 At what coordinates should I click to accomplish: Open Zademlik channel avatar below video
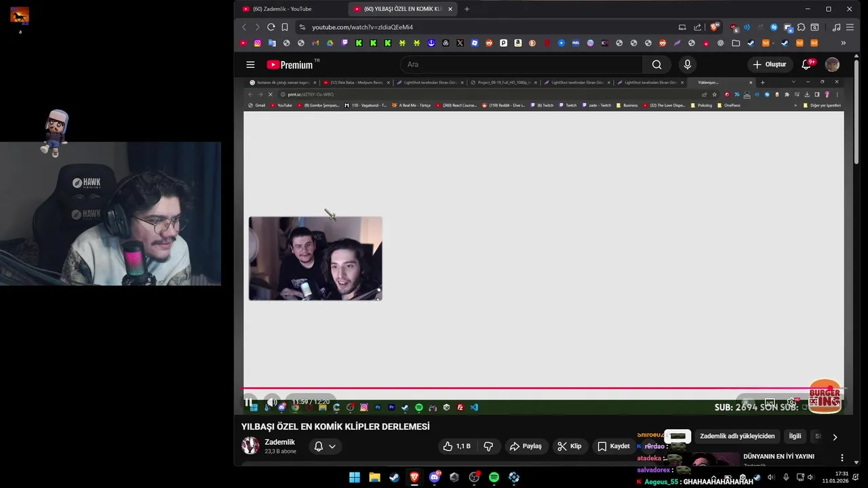click(250, 446)
